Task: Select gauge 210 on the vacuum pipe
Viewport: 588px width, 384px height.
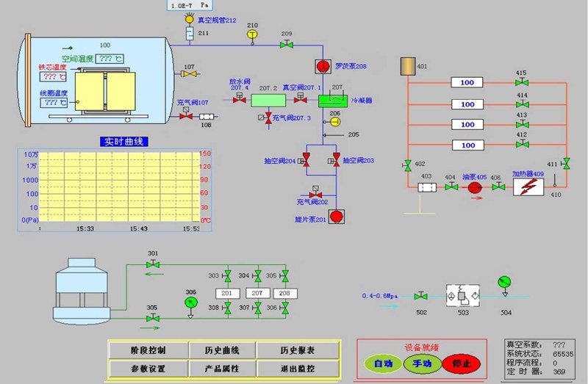Action: coord(252,35)
